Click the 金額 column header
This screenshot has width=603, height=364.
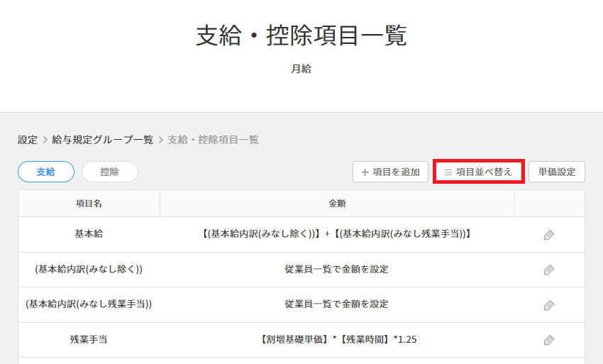(x=337, y=203)
